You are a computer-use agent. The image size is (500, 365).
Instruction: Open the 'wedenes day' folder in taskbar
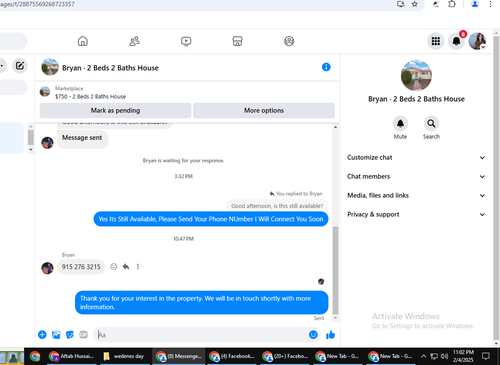(125, 356)
